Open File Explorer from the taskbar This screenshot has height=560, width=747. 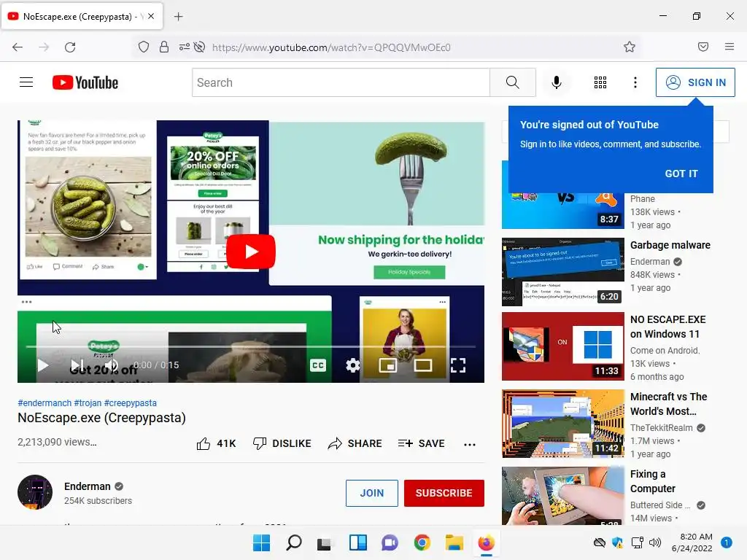coord(454,542)
